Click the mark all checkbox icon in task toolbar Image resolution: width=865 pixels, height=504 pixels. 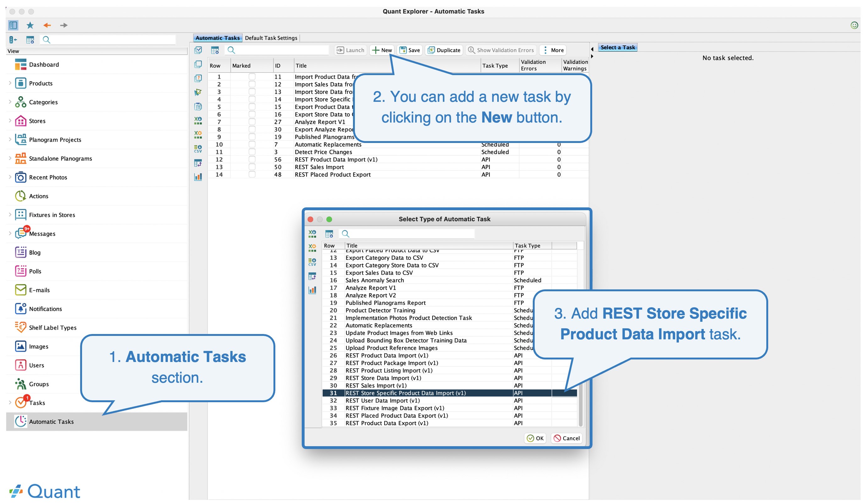(x=198, y=50)
